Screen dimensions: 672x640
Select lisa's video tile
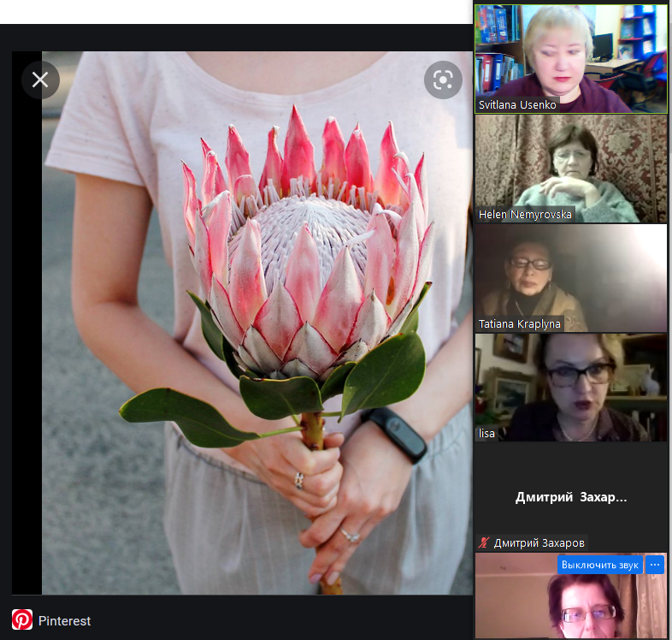pos(571,388)
